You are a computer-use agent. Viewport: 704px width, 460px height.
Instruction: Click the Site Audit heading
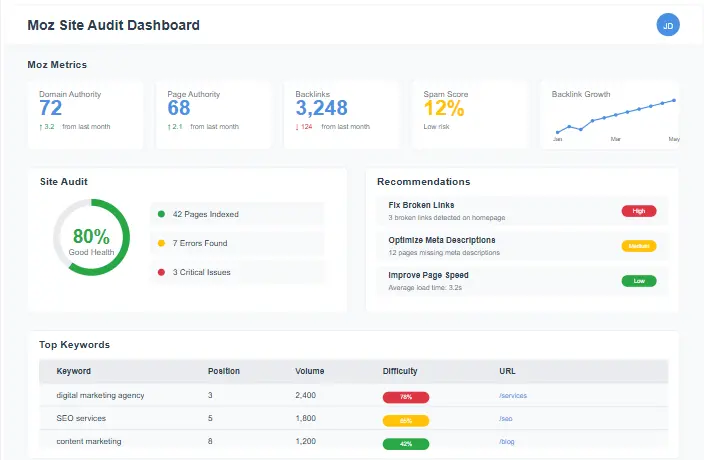tap(64, 182)
